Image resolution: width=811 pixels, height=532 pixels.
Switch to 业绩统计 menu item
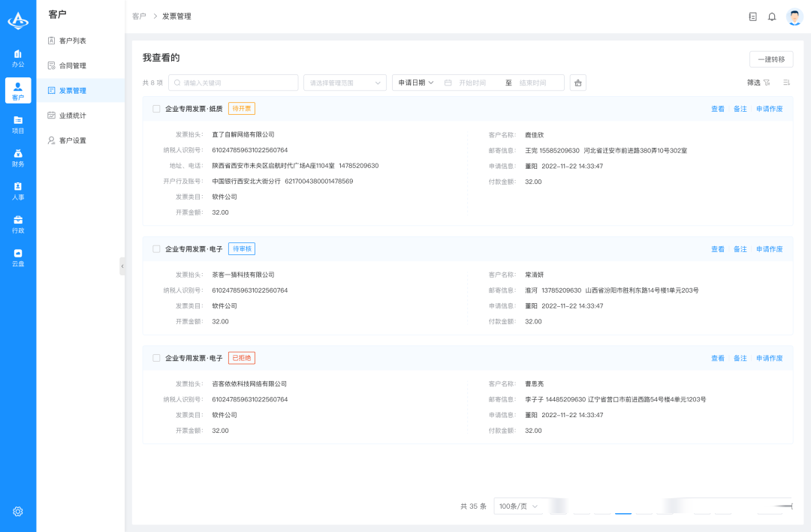click(x=73, y=116)
